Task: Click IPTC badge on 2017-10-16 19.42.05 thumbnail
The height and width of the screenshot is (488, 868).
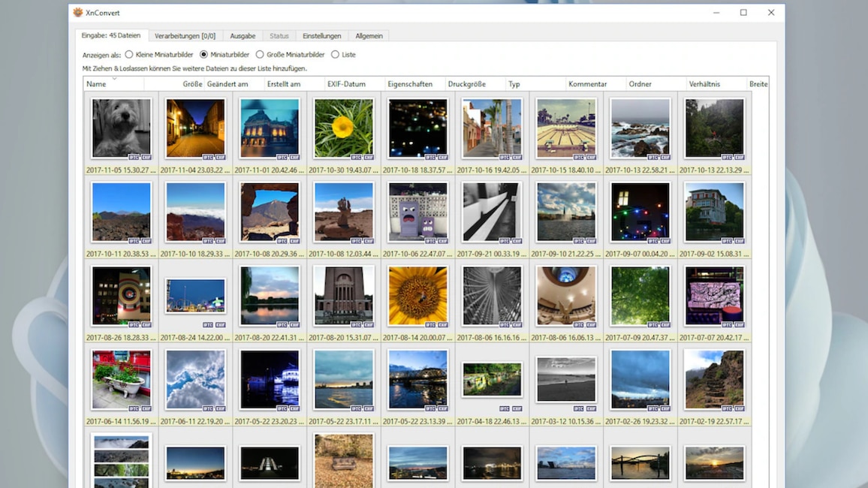Action: (x=505, y=157)
